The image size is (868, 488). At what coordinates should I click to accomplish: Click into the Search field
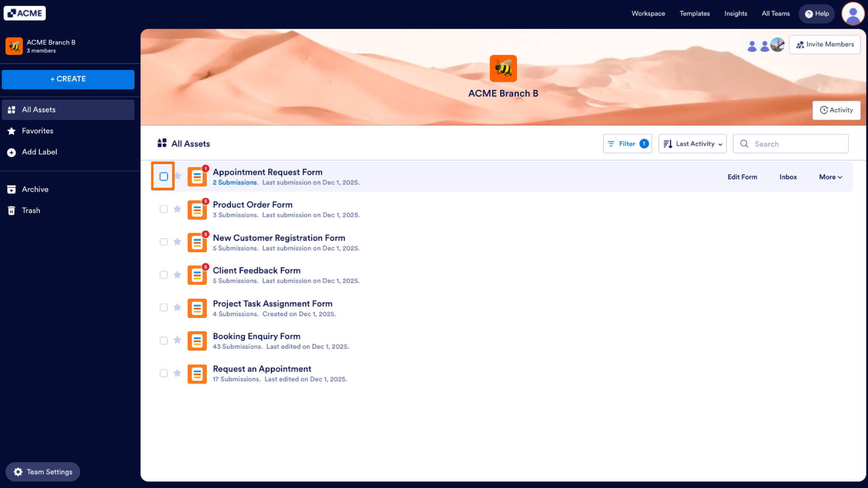(790, 144)
